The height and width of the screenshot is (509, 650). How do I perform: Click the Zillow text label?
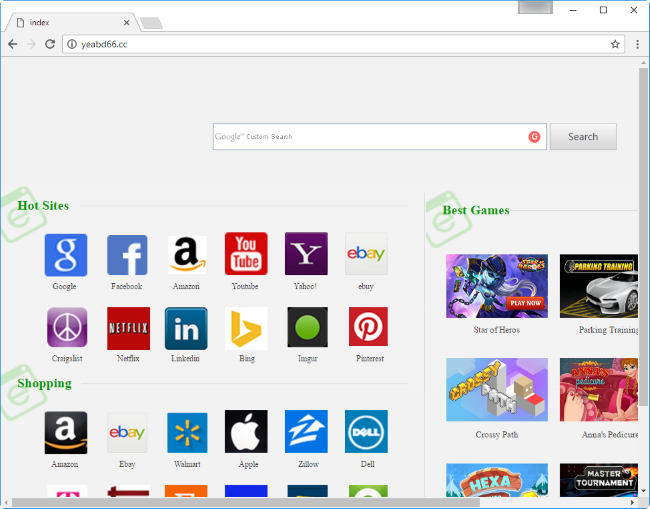click(308, 464)
